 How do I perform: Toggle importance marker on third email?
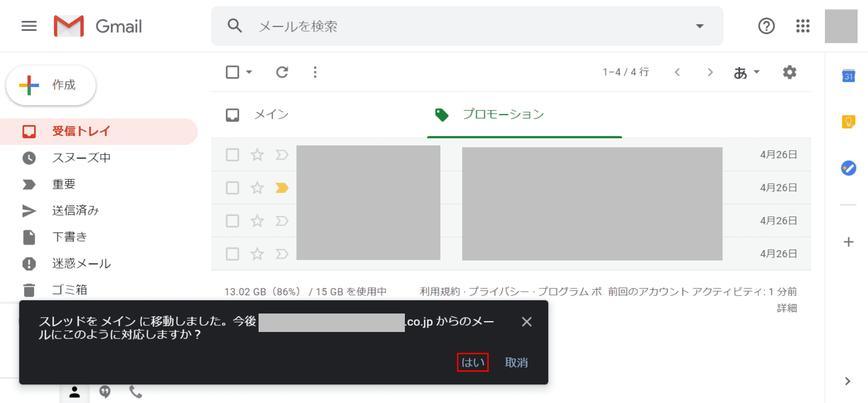(x=282, y=221)
